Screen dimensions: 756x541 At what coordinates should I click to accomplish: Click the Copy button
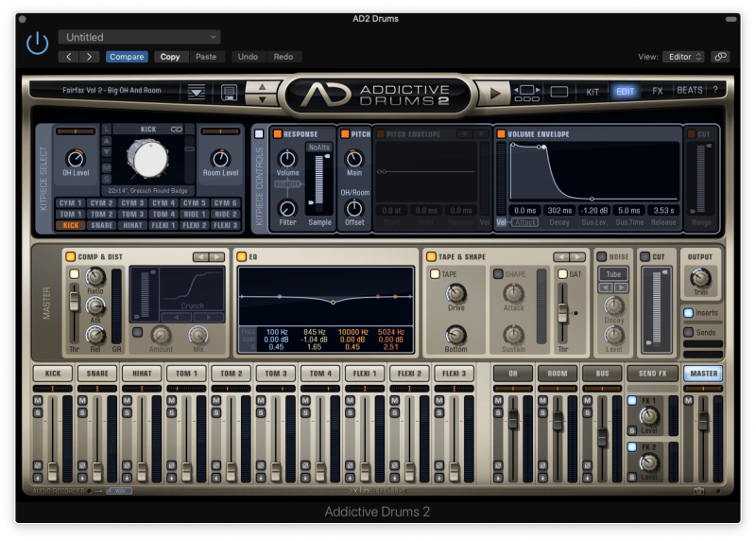170,57
